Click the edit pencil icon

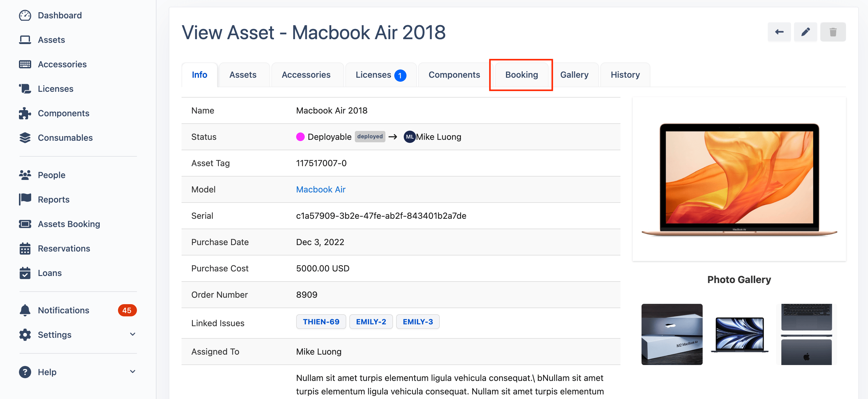[806, 32]
